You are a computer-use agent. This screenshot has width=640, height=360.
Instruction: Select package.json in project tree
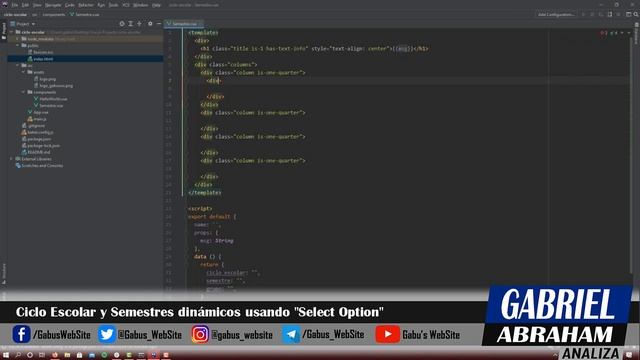coord(36,139)
